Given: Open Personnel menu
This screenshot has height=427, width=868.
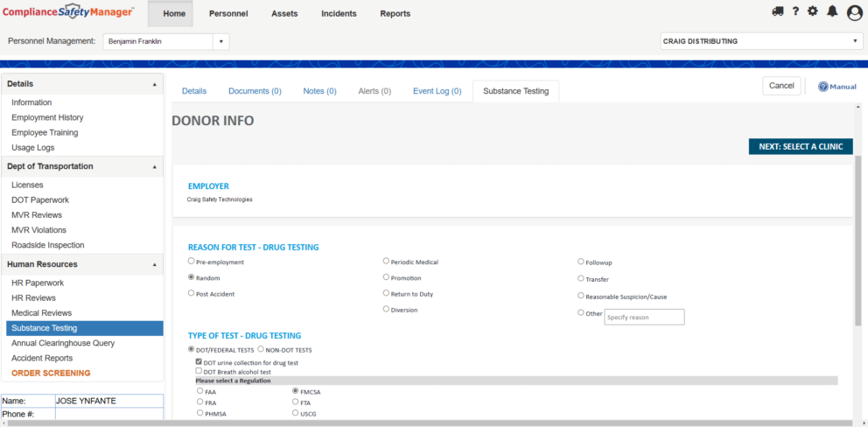Looking at the screenshot, I should pyautogui.click(x=228, y=14).
